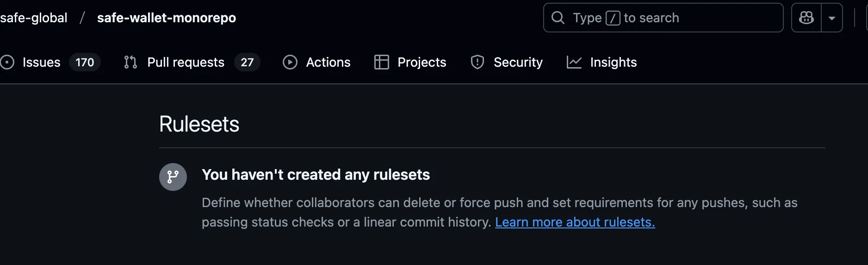
Task: Expand the Copilot dropdown arrow
Action: [832, 18]
